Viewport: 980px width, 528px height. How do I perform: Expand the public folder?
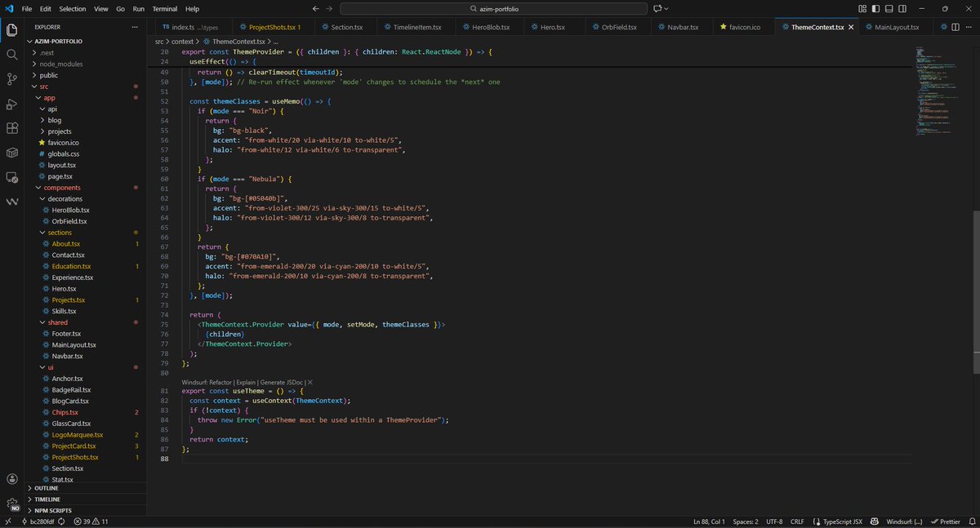(48, 75)
